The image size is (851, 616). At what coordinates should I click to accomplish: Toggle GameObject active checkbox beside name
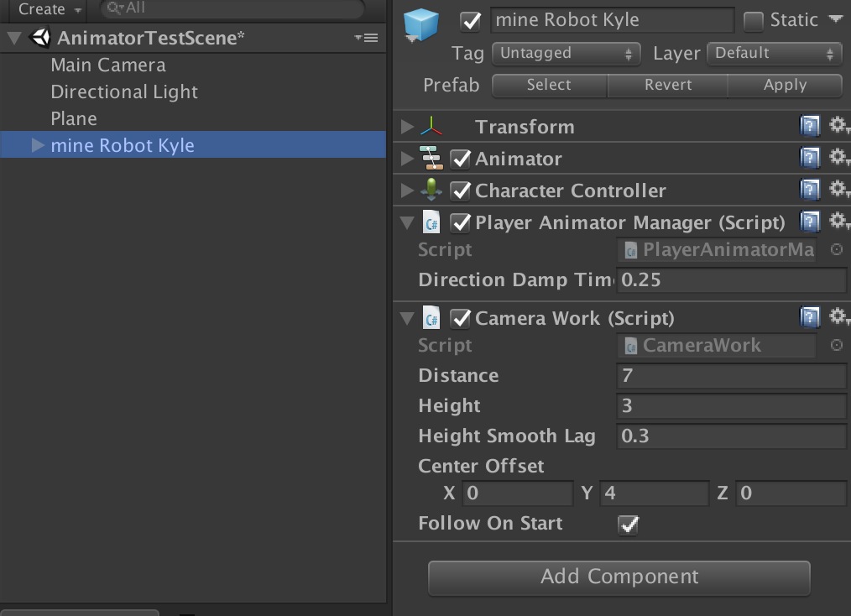pyautogui.click(x=470, y=21)
